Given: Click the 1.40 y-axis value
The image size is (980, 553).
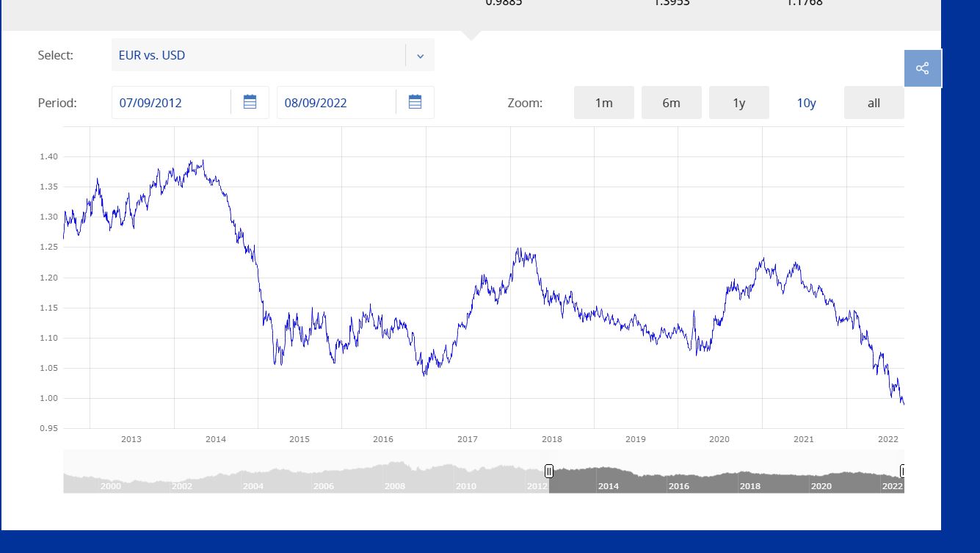Looking at the screenshot, I should click(x=48, y=156).
